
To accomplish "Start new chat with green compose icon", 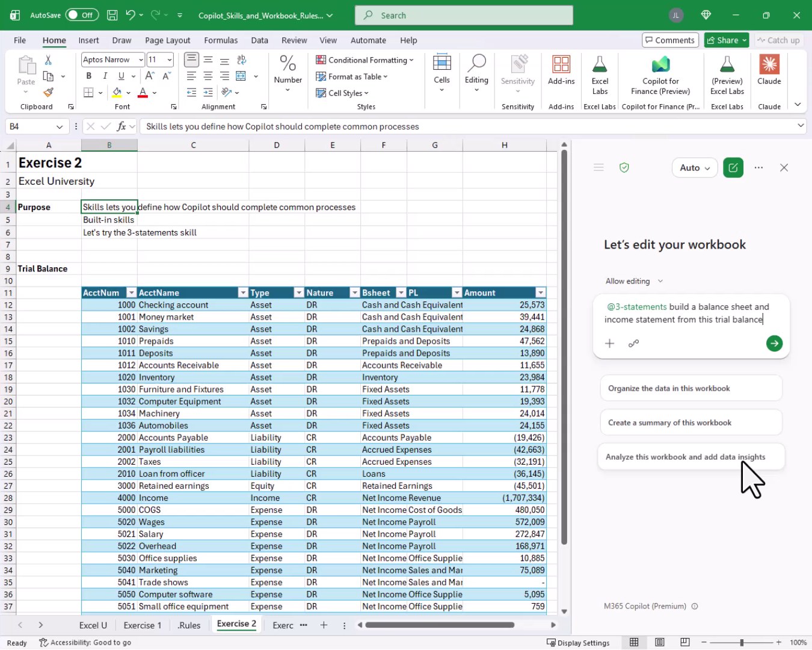I will point(733,168).
